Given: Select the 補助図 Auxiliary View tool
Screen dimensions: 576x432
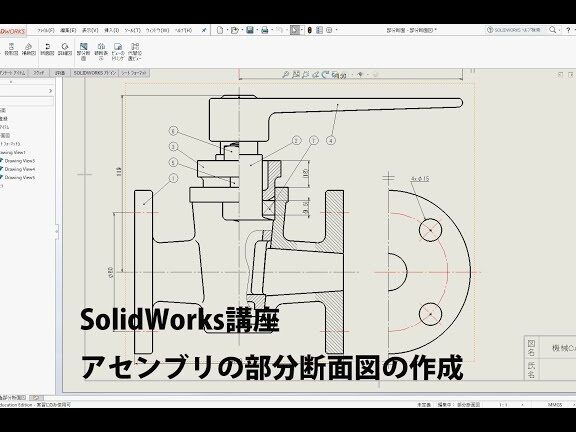Looking at the screenshot, I should pos(28,49).
